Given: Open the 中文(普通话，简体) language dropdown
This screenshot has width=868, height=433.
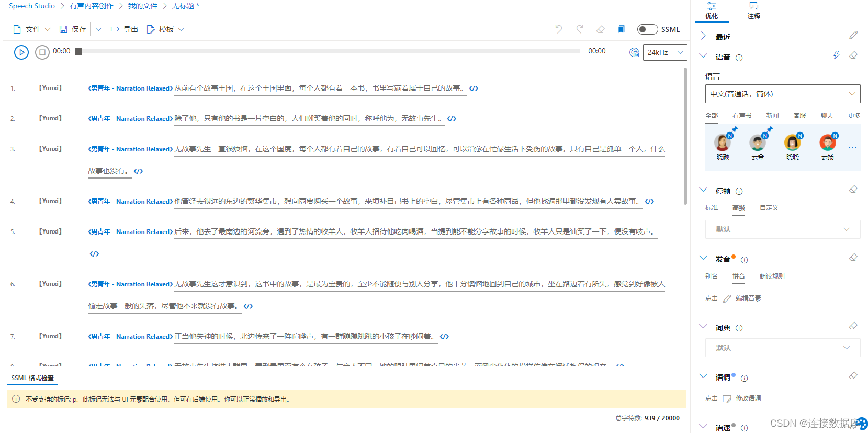Looking at the screenshot, I should pos(782,94).
